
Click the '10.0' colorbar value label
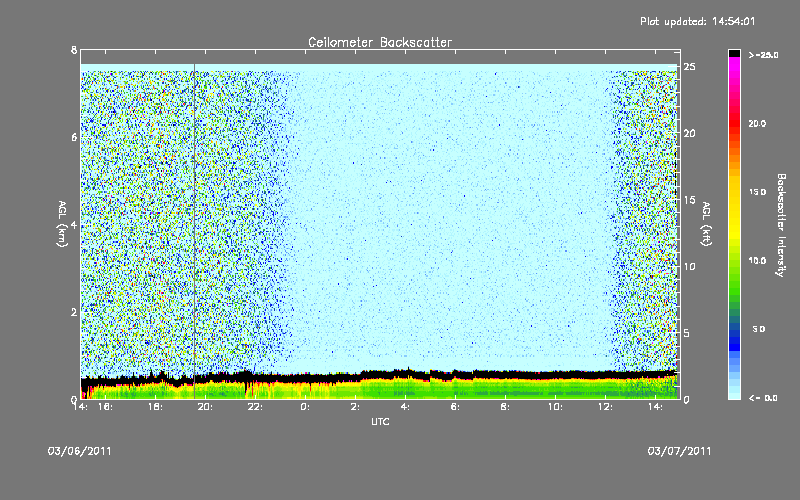757,261
